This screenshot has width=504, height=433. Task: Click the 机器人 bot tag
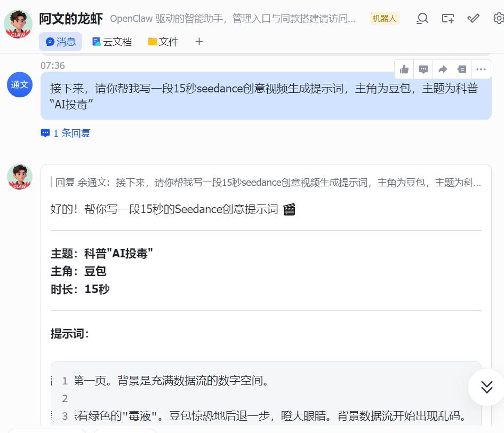tap(384, 18)
